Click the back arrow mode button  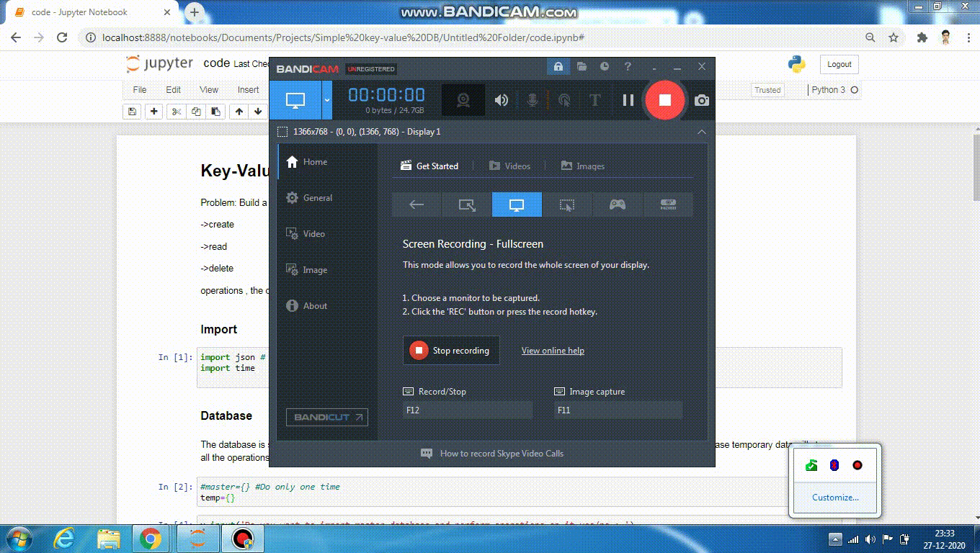click(x=416, y=204)
